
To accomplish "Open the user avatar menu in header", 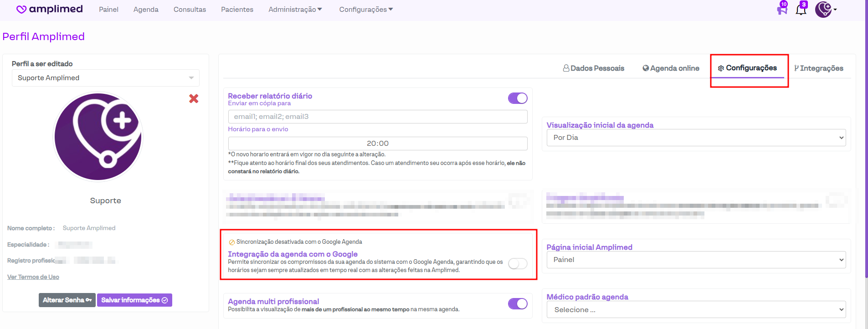I will tap(825, 9).
